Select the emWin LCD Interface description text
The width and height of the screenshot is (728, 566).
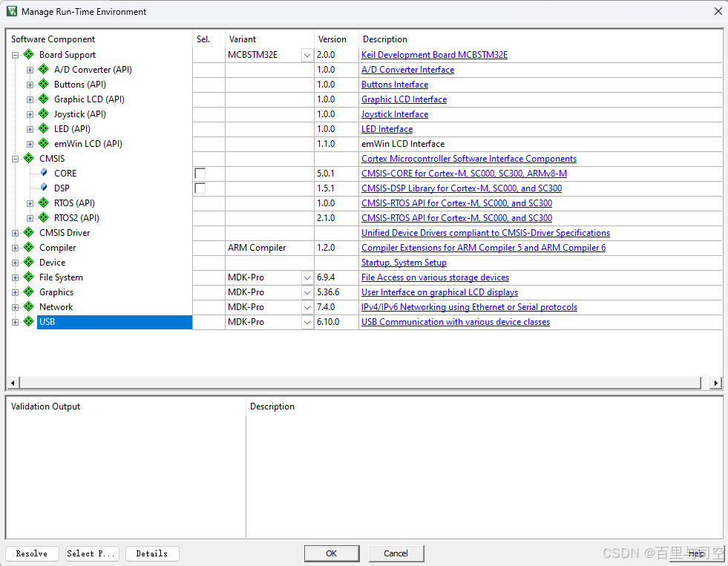click(403, 144)
